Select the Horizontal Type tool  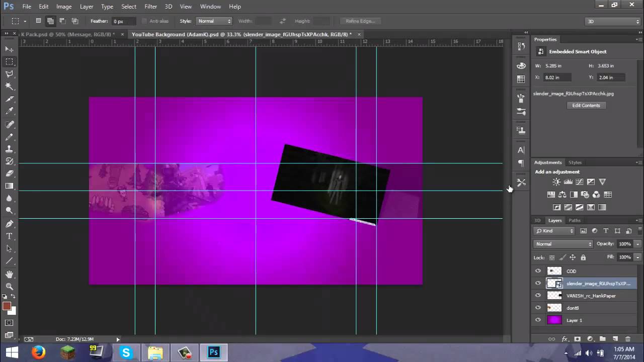pos(10,236)
